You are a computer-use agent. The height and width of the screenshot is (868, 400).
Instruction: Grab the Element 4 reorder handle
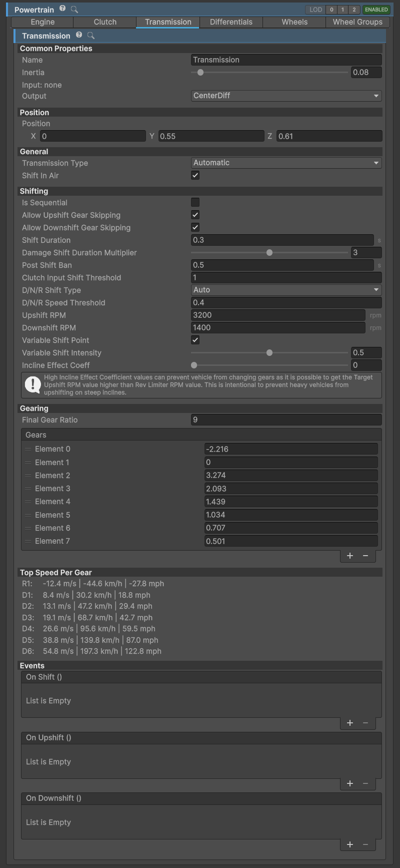28,502
